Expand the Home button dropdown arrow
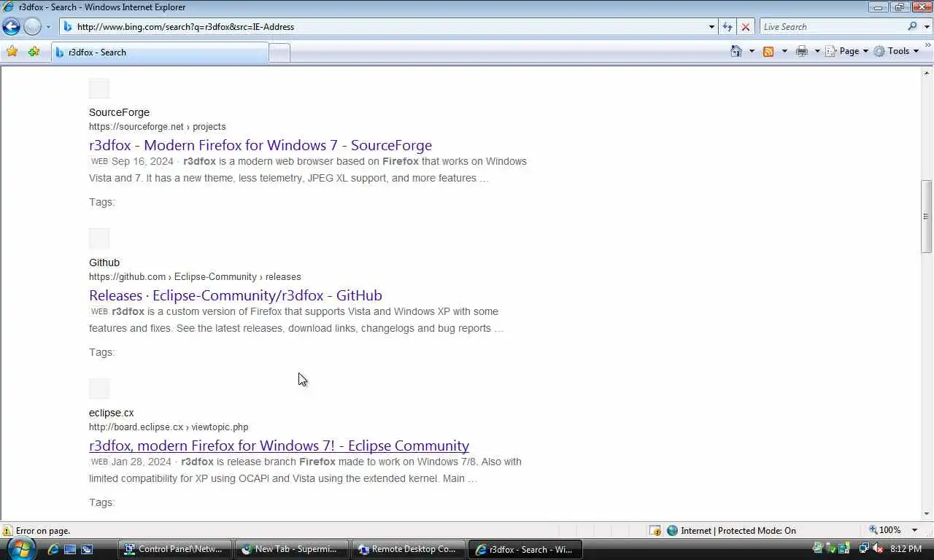The height and width of the screenshot is (560, 934). [752, 51]
